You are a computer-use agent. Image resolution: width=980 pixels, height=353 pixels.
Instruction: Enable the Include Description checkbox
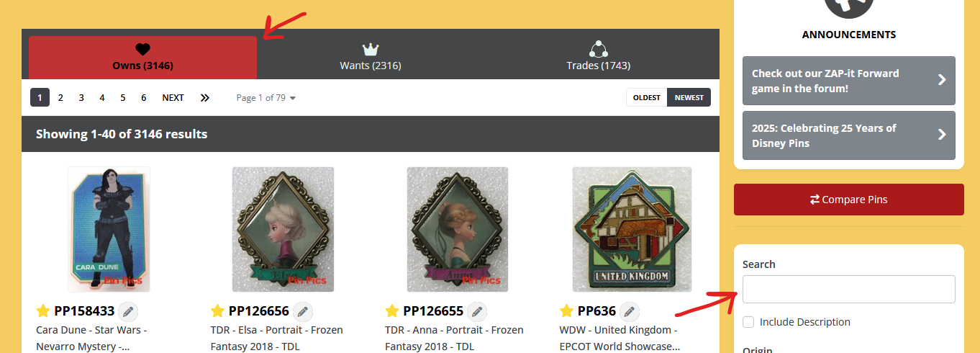tap(748, 322)
